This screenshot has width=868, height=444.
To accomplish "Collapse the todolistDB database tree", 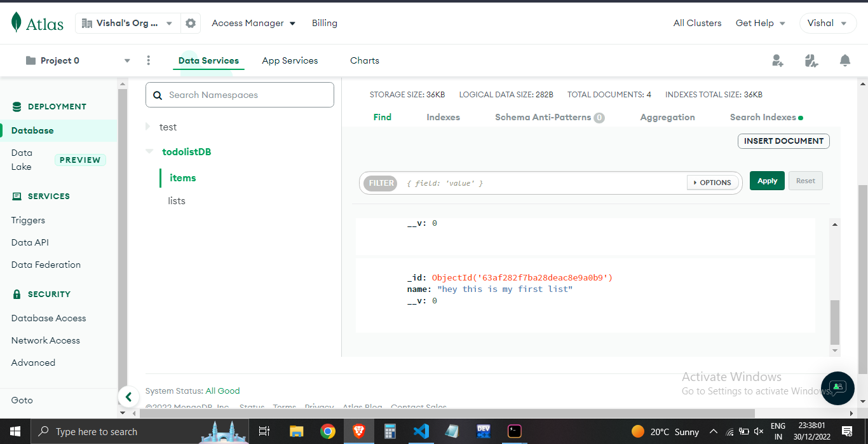I will pos(149,151).
